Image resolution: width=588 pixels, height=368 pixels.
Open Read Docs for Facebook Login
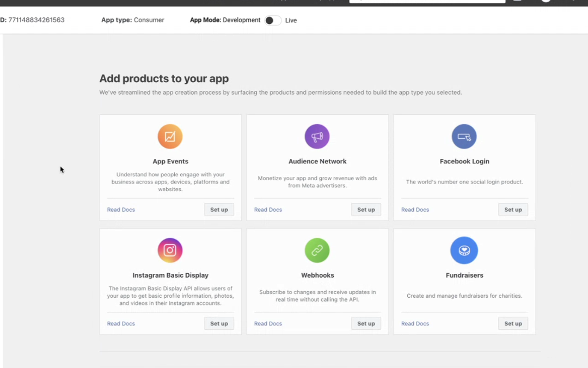(x=415, y=210)
